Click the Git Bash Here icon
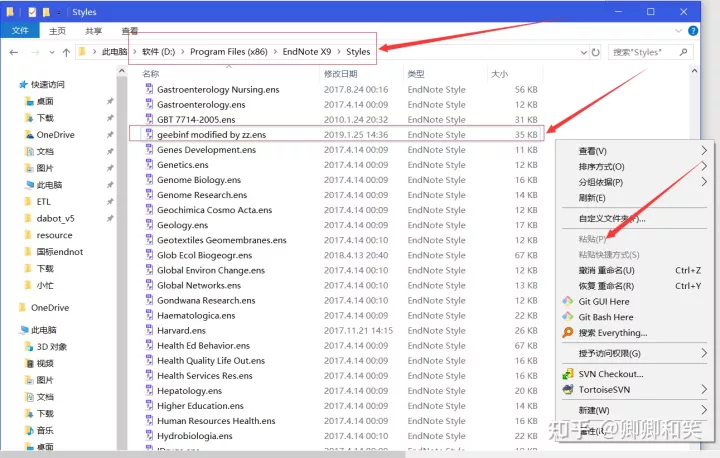 tap(568, 317)
